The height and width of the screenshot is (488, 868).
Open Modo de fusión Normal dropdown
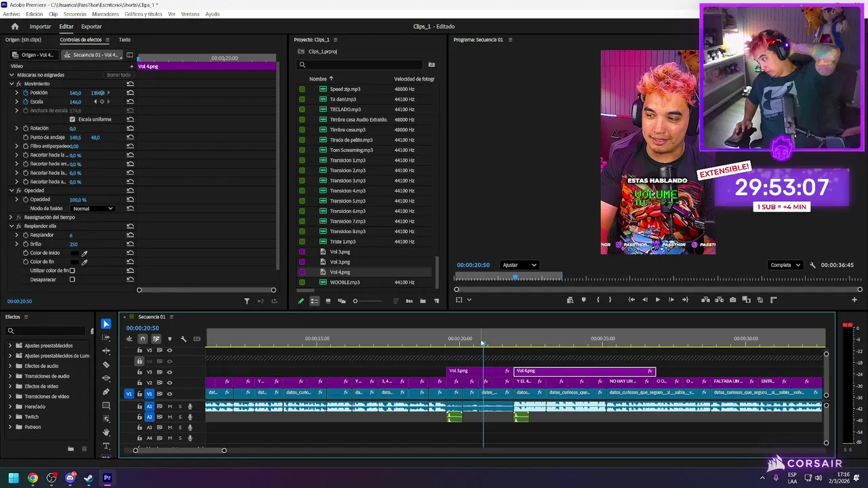click(x=92, y=209)
